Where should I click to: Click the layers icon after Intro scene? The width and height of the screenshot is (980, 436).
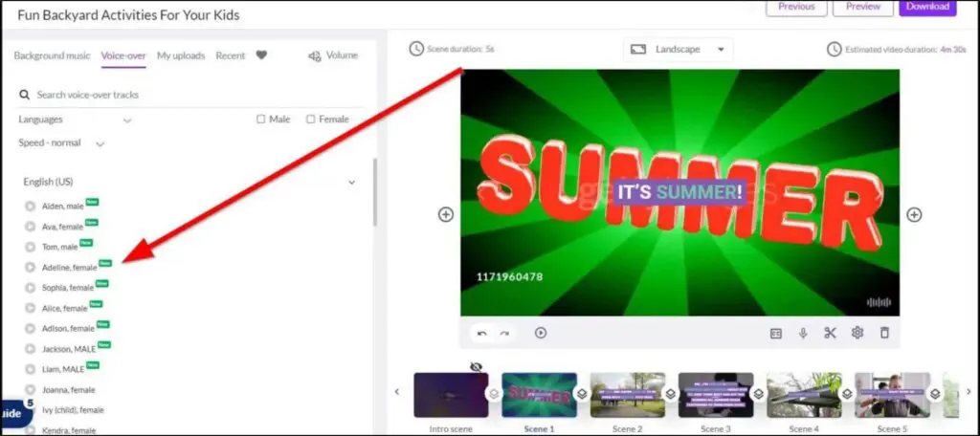tap(493, 394)
